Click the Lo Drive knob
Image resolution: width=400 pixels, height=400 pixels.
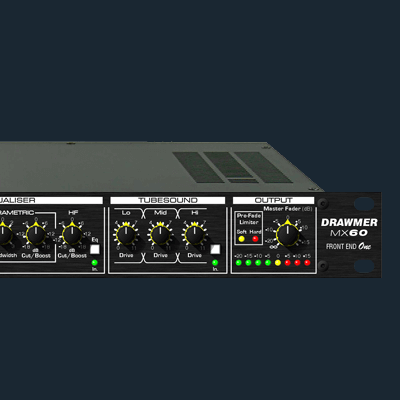point(126,235)
